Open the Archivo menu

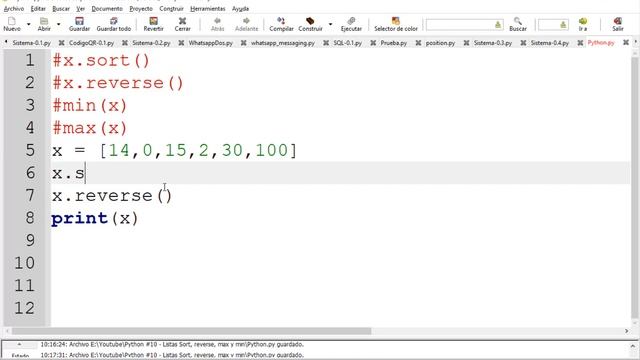[14, 9]
